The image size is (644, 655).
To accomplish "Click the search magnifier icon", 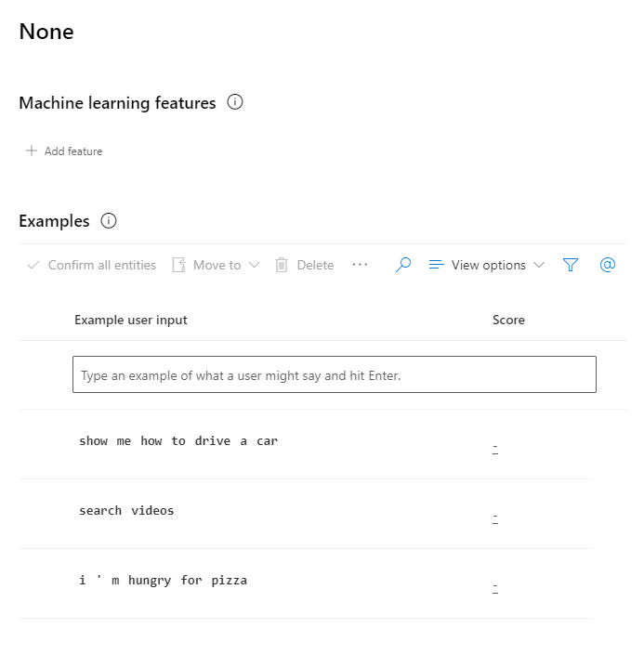I will tap(403, 265).
